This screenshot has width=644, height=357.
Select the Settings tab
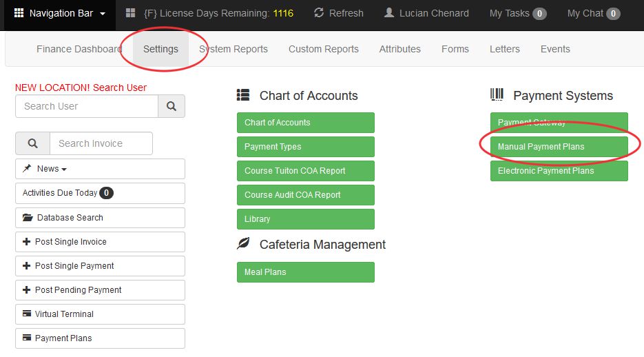[x=160, y=49]
